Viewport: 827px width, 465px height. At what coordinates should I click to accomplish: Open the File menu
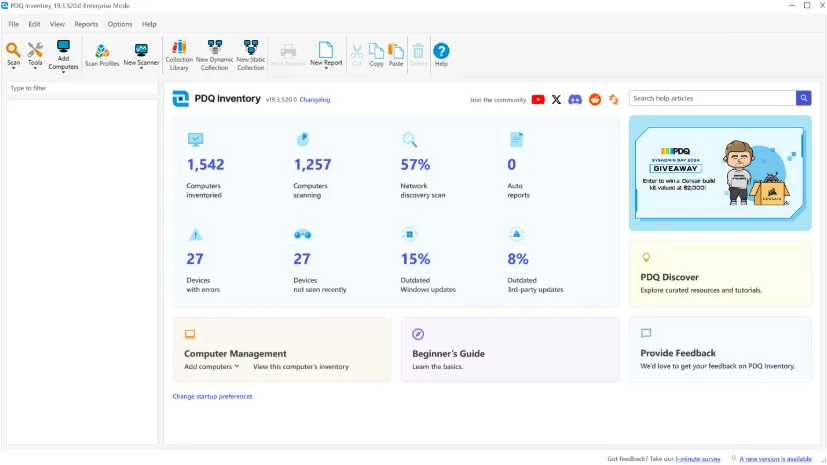tap(13, 24)
